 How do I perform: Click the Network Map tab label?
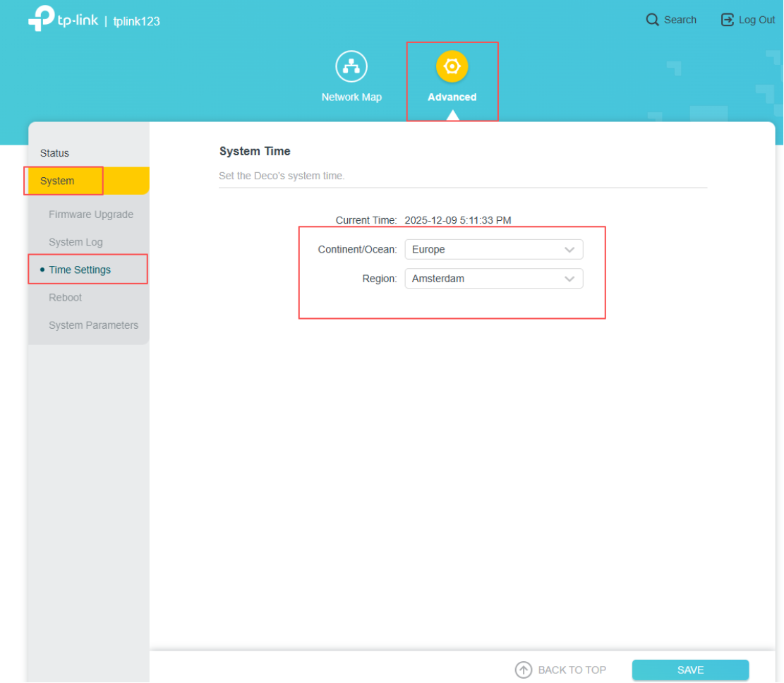tap(351, 97)
